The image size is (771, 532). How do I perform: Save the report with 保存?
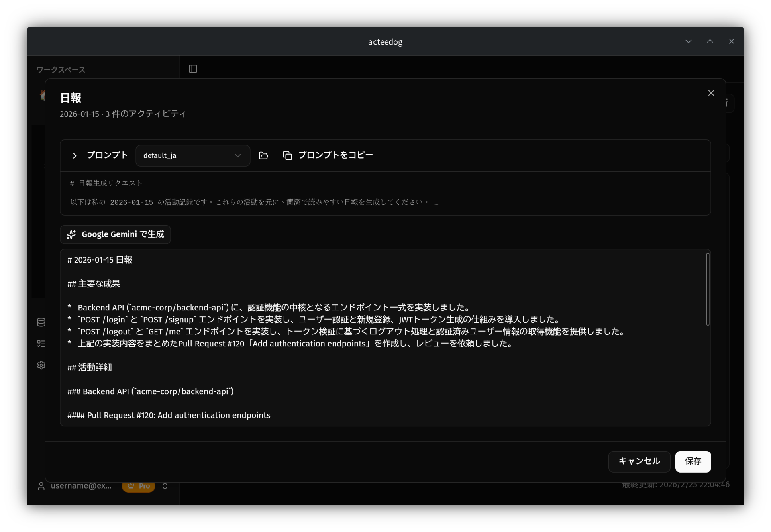pyautogui.click(x=693, y=461)
